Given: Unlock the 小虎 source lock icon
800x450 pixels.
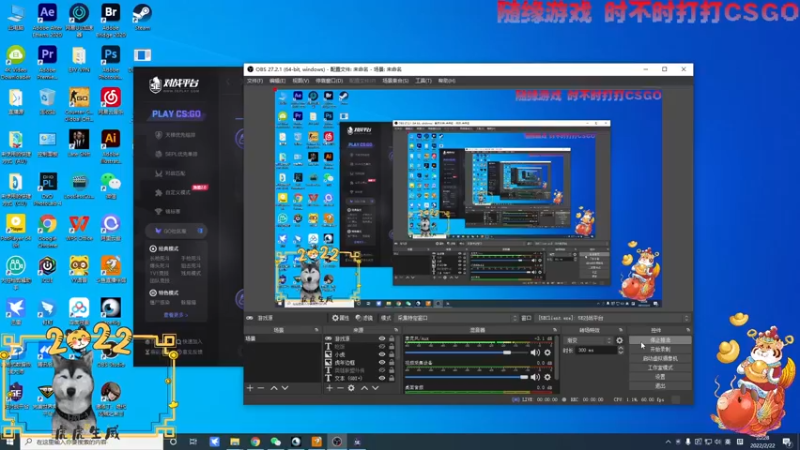Looking at the screenshot, I should (391, 355).
